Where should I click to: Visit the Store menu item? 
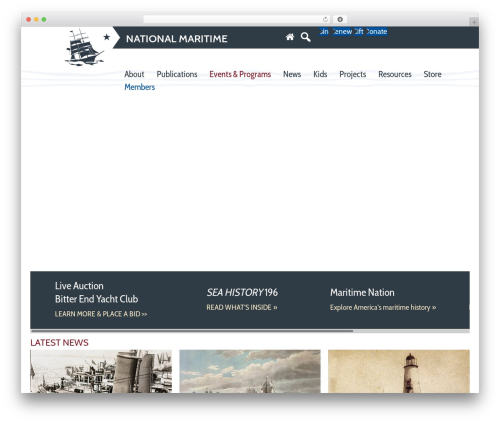(432, 74)
